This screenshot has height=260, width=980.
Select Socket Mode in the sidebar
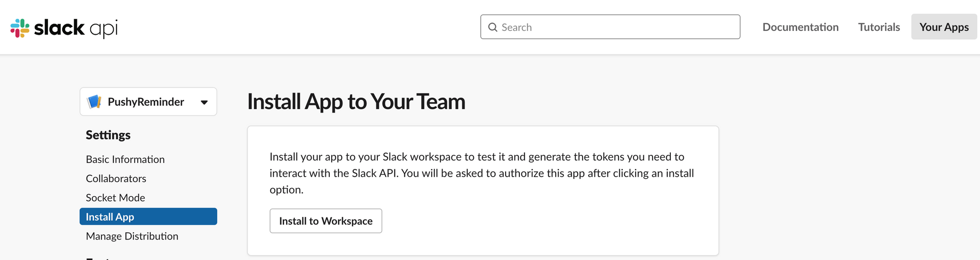pos(115,197)
